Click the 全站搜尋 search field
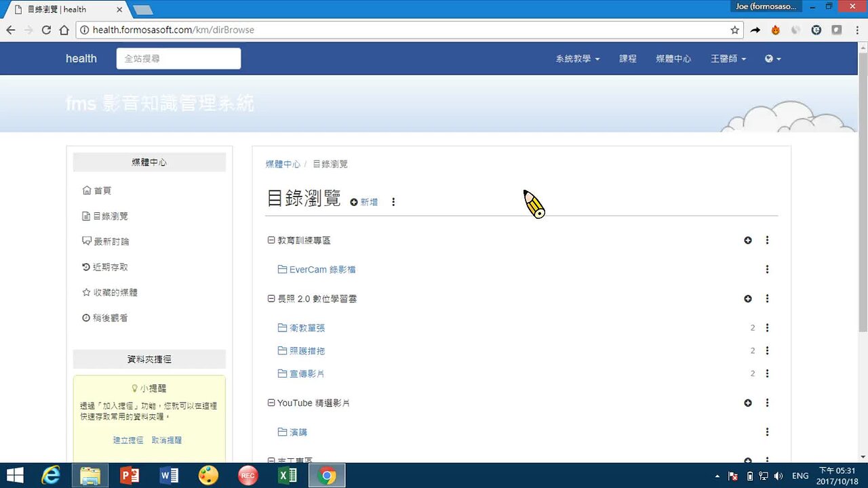The image size is (868, 488). coord(178,58)
